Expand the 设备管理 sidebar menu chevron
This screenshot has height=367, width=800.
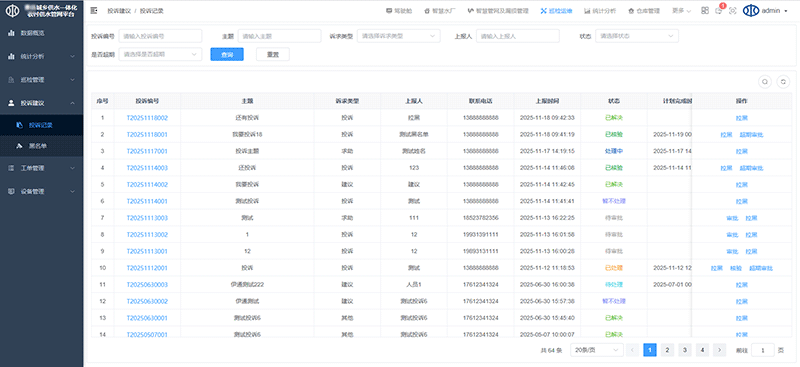coord(72,191)
